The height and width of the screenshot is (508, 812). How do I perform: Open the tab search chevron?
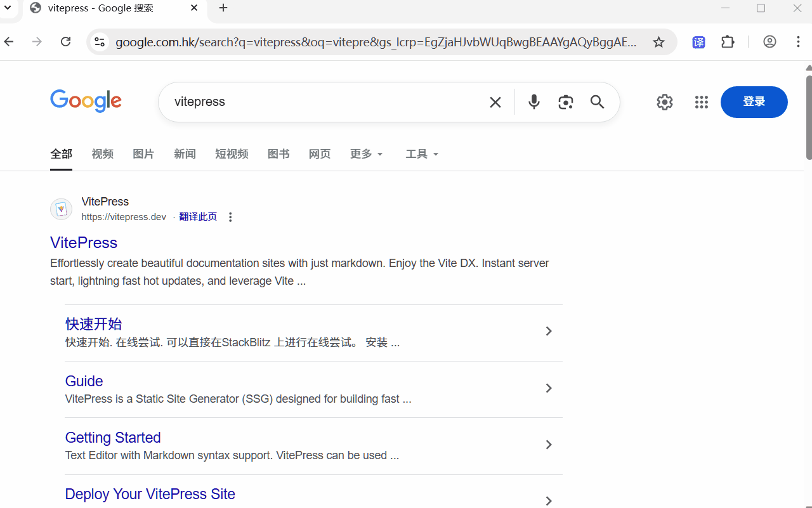tap(8, 8)
